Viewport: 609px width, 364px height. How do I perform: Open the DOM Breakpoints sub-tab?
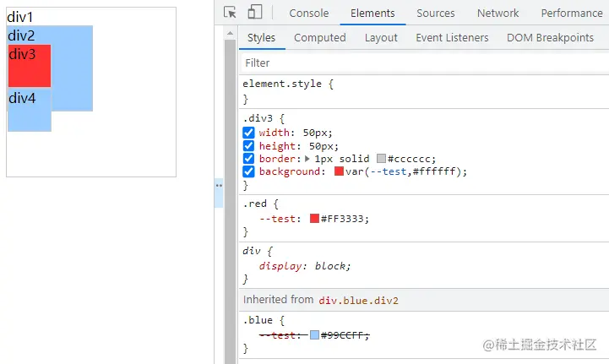(x=550, y=38)
